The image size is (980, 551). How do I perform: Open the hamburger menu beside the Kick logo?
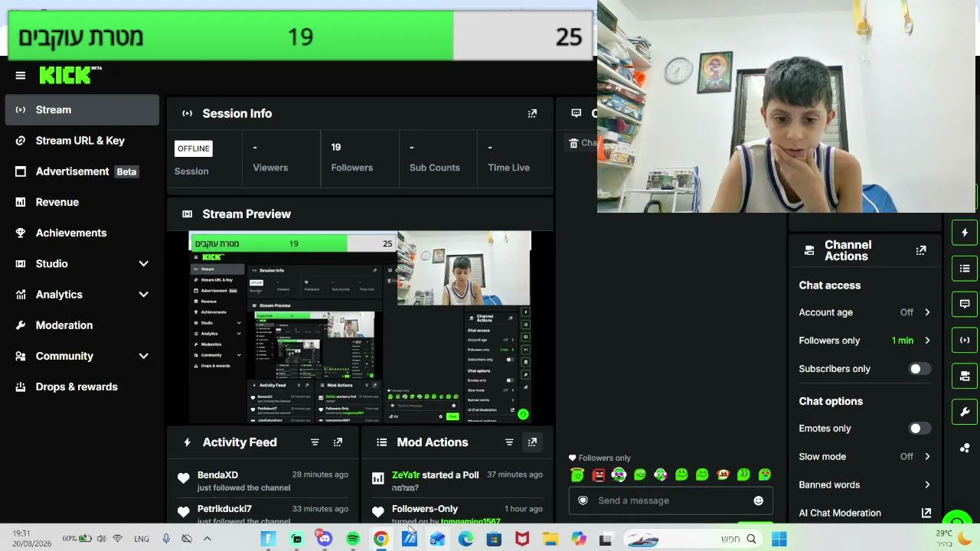21,75
